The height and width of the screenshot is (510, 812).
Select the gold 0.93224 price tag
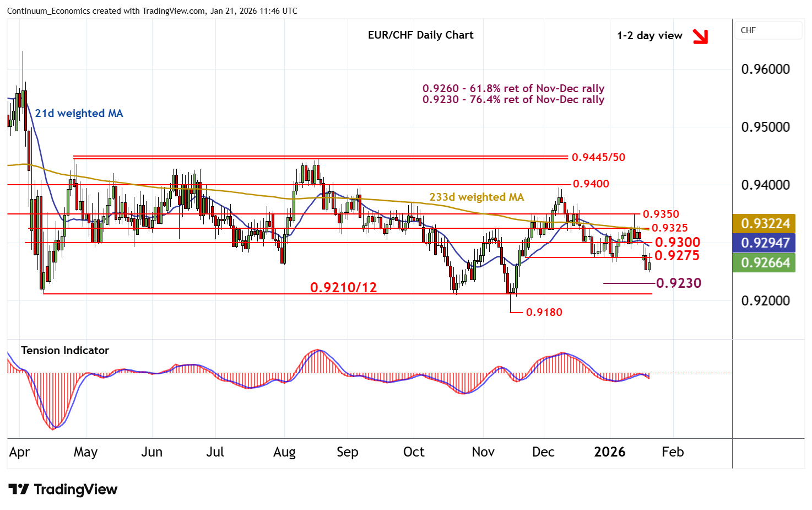764,223
